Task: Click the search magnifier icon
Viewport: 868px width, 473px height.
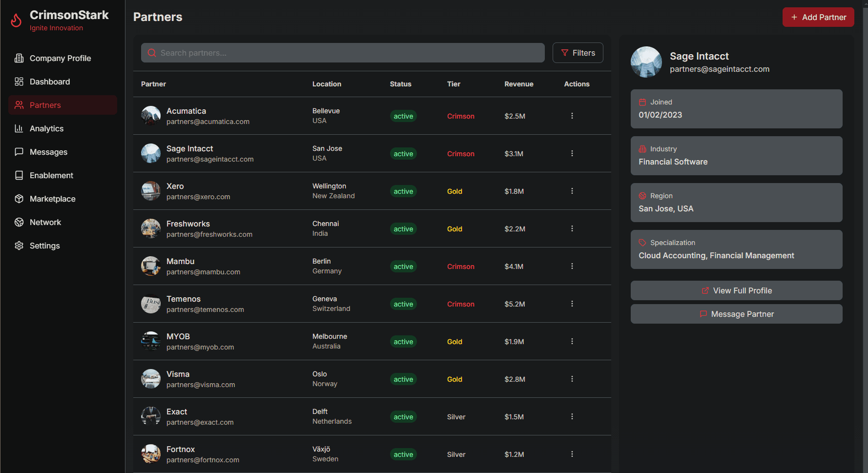Action: click(x=152, y=53)
